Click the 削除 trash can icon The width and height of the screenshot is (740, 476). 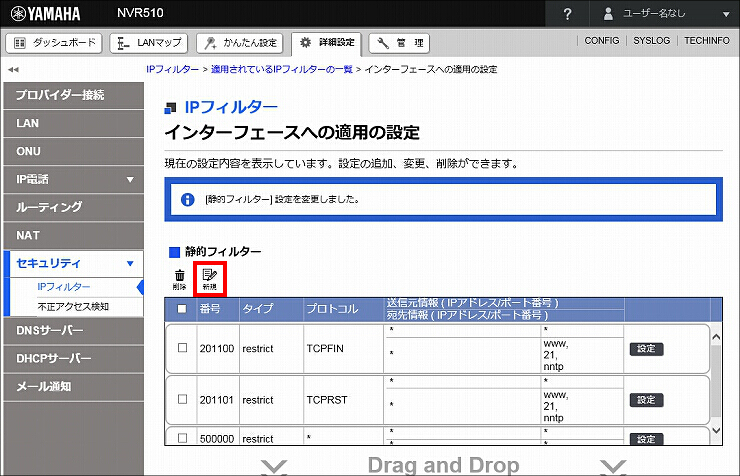(179, 279)
